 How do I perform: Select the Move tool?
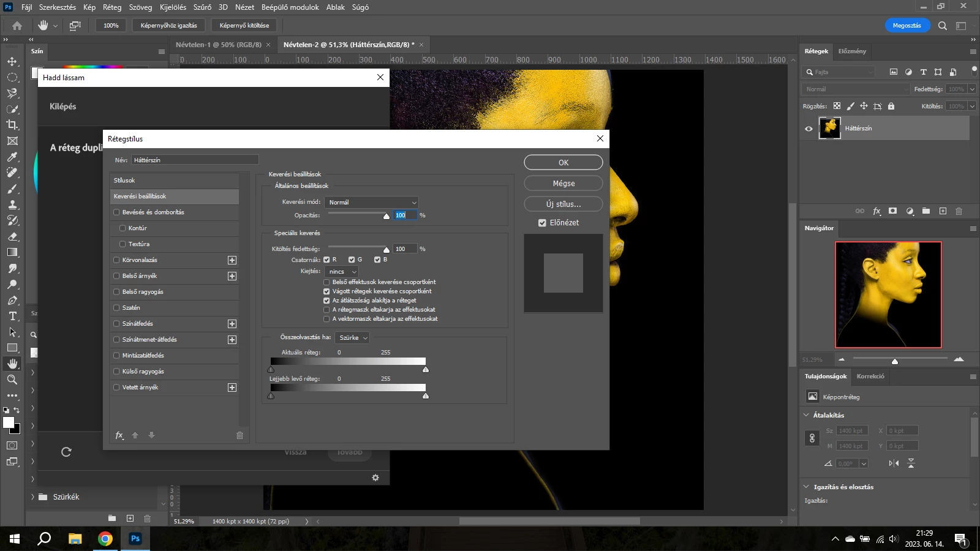pos(12,61)
